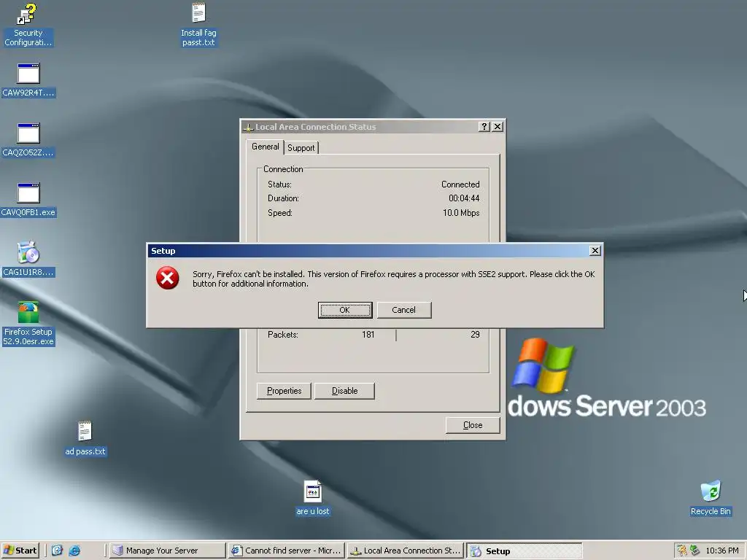
Task: Click the 10:36 PM clock
Action: [x=721, y=551]
